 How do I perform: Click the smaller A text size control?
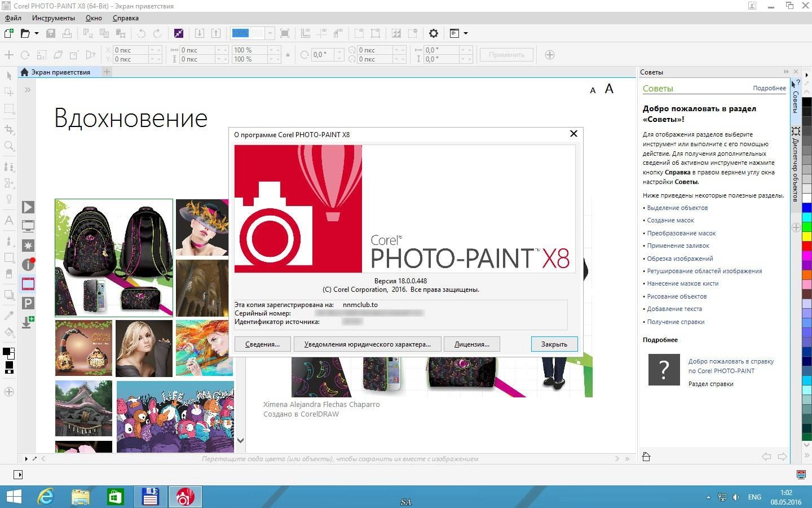(593, 90)
